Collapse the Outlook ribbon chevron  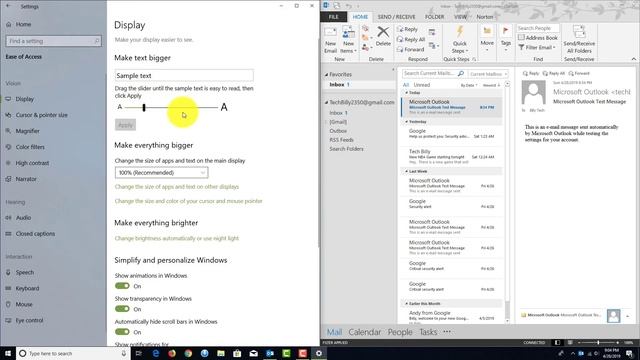point(633,59)
